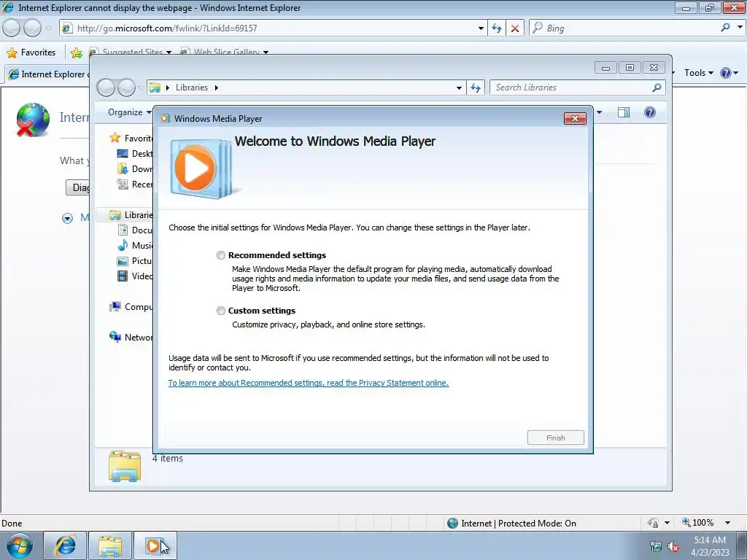Open help icon in Libraries window
This screenshot has height=560, width=747.
click(x=650, y=112)
